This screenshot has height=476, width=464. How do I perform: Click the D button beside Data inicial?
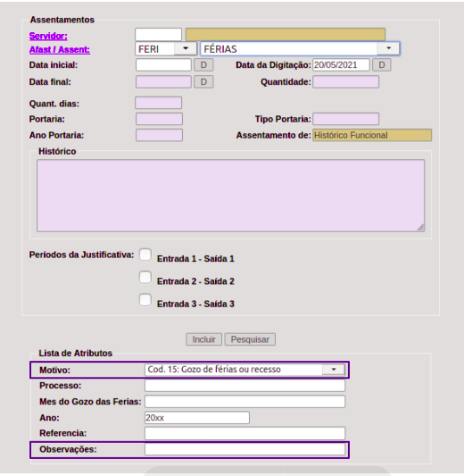click(203, 65)
